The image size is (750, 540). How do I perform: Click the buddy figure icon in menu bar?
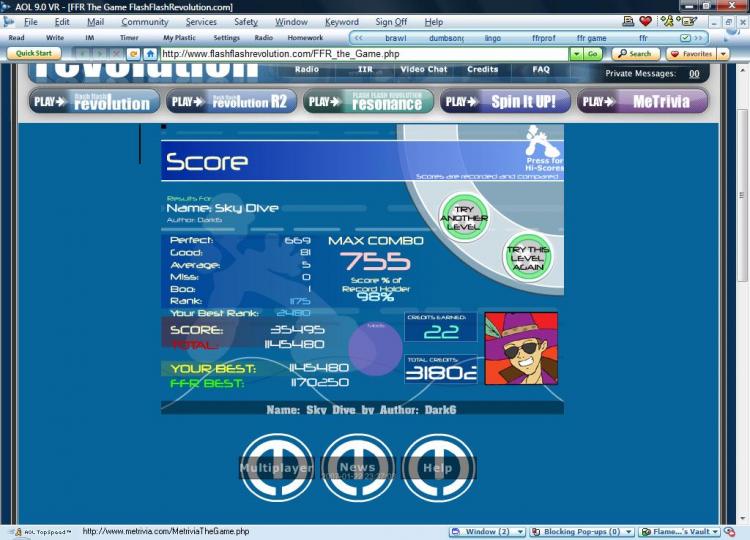point(667,21)
